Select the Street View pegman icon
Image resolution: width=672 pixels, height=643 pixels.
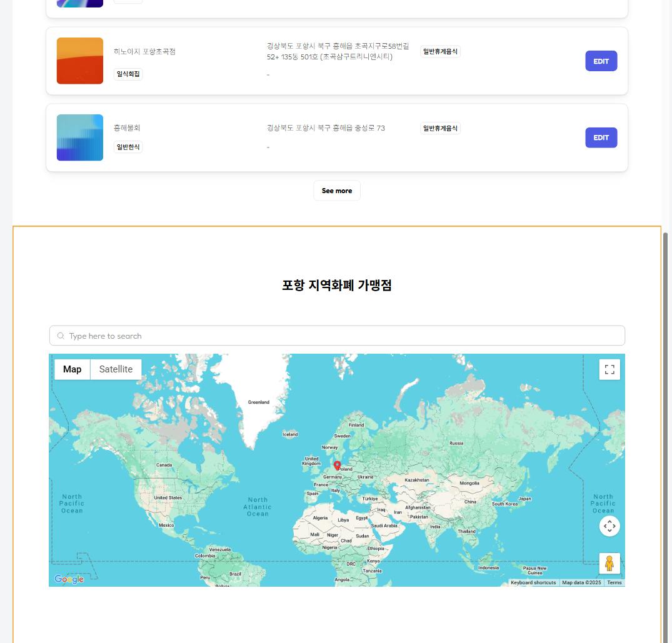pos(609,563)
